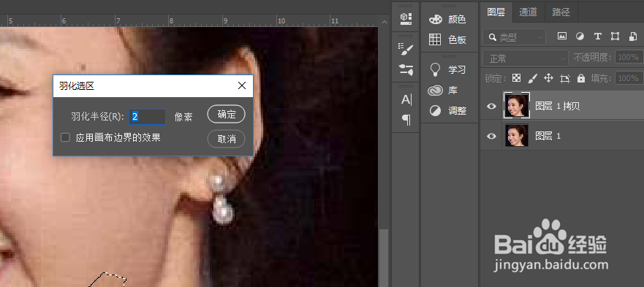This screenshot has height=287, width=644.
Task: Open the 类型 layer filter dropdown
Action: [x=514, y=37]
